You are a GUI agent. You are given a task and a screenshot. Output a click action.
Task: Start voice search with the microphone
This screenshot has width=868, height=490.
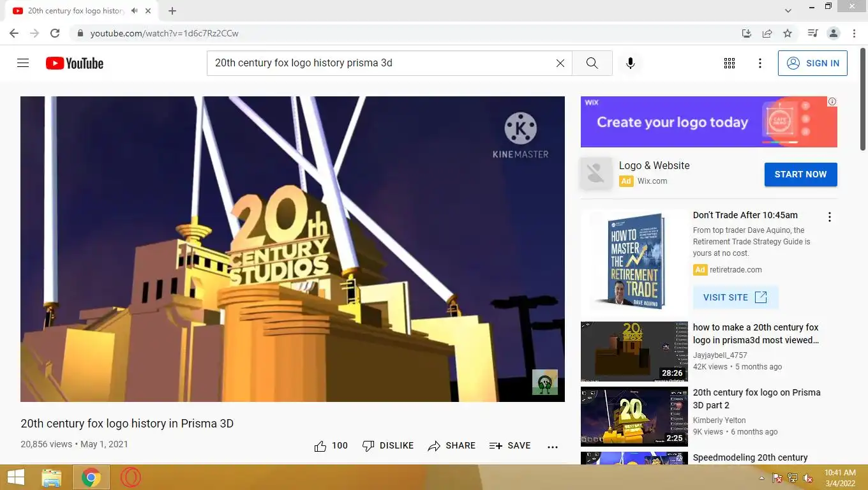[631, 63]
